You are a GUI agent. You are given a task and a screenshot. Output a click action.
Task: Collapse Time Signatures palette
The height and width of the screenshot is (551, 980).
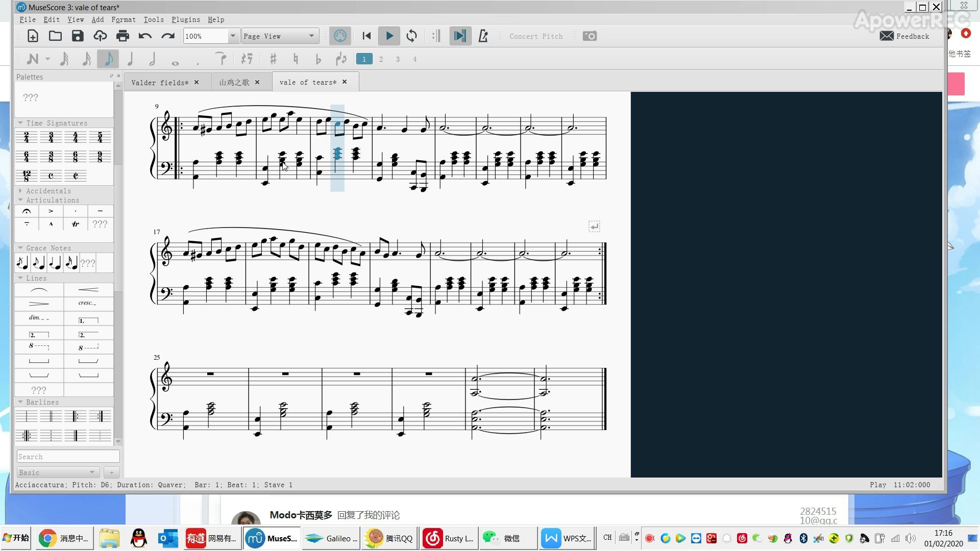coord(20,123)
